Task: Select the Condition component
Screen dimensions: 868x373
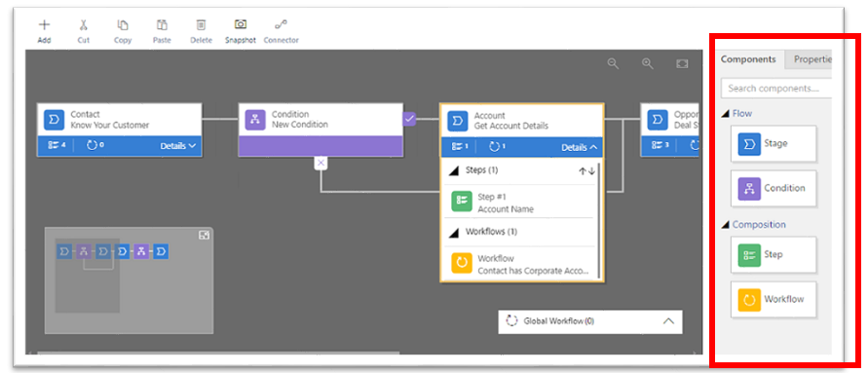Action: 774,189
